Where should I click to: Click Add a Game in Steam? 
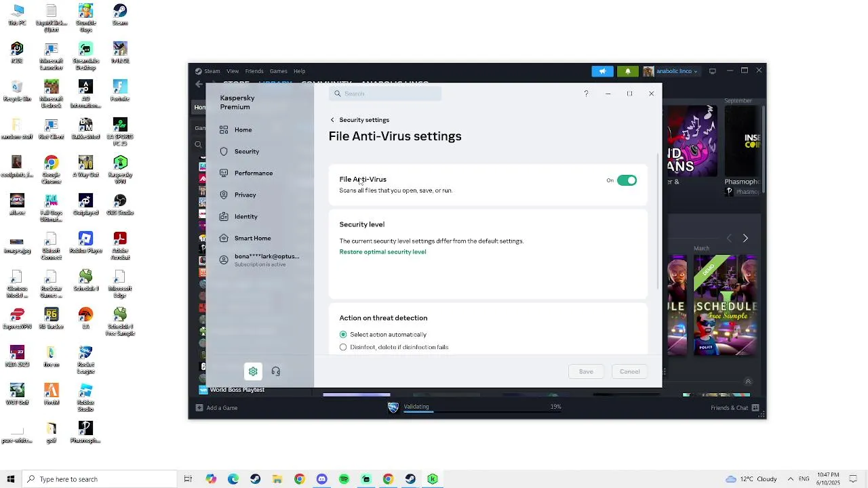[x=216, y=408]
